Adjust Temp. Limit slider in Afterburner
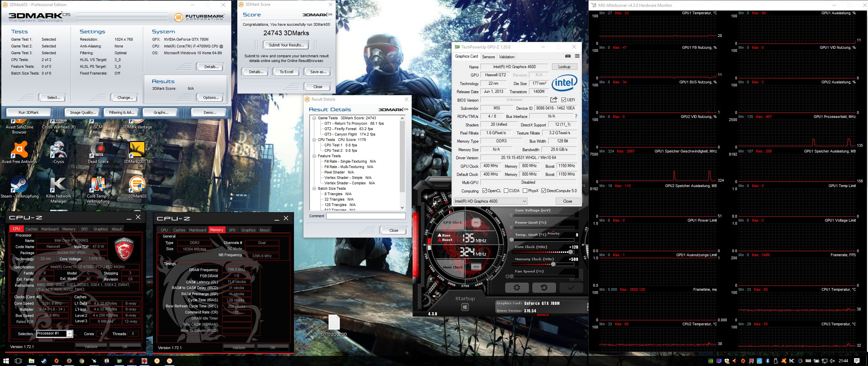 pyautogui.click(x=512, y=240)
